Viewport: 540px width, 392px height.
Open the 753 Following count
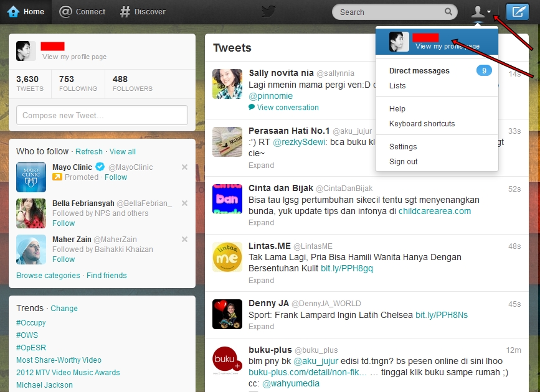(78, 83)
